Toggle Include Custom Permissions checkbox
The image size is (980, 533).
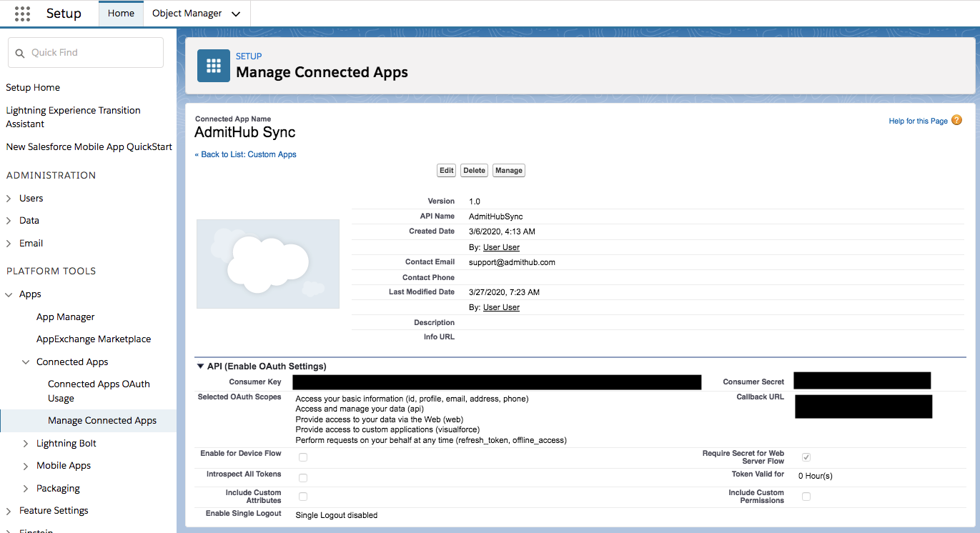(806, 497)
